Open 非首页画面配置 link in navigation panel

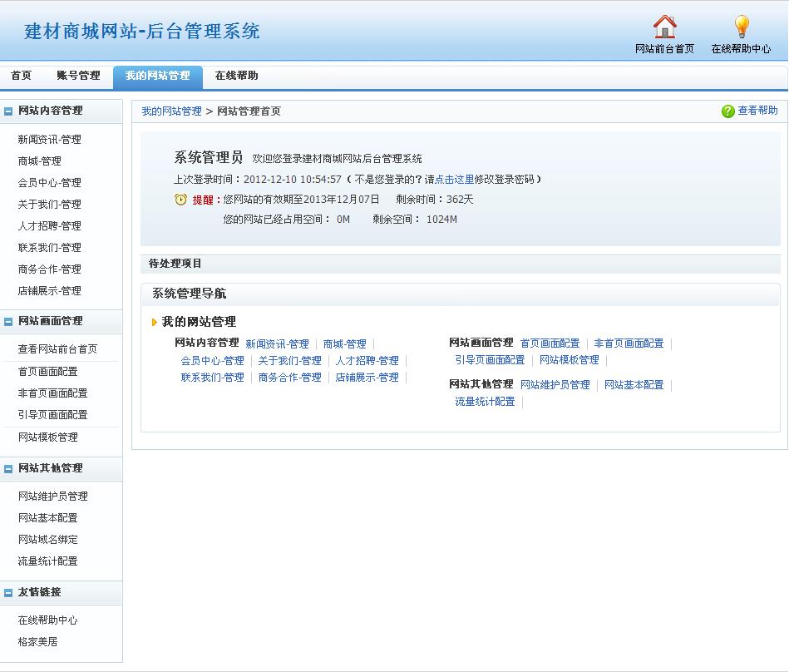(629, 343)
